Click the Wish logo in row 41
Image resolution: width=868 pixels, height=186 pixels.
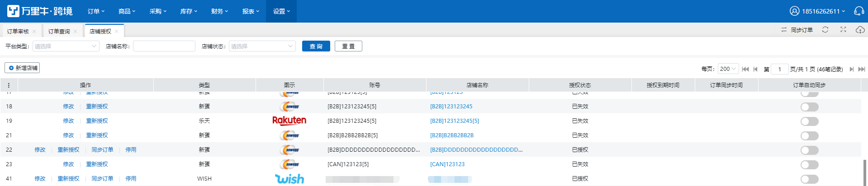click(289, 179)
